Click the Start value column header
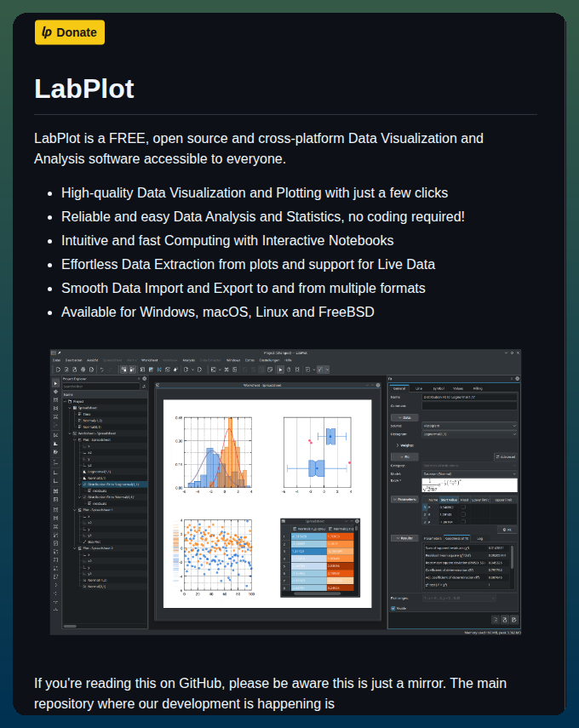The image size is (579, 728). pos(449,500)
